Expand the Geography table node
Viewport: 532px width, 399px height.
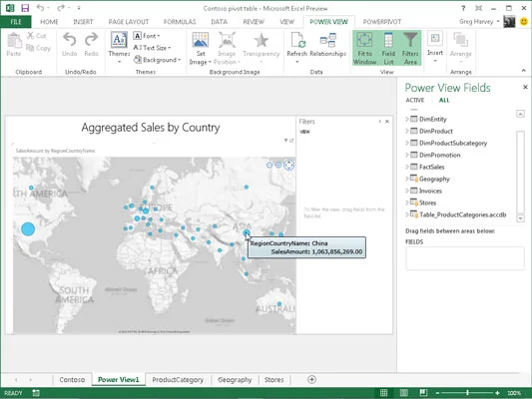(x=407, y=179)
